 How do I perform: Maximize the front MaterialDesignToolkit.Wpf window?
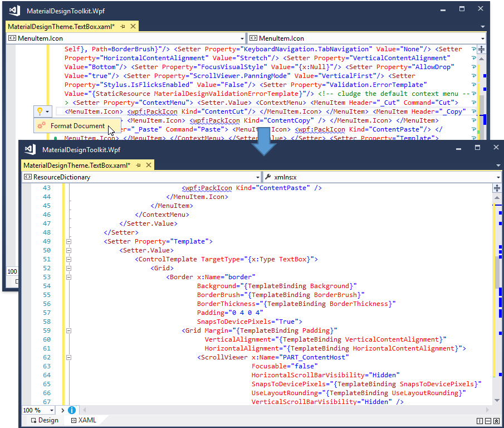[x=478, y=147]
